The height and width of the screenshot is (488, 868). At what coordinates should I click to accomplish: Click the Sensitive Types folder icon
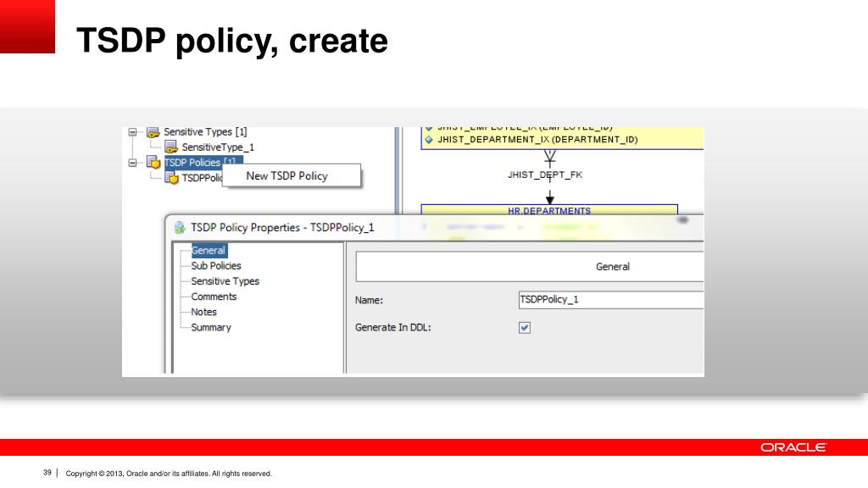(x=153, y=132)
